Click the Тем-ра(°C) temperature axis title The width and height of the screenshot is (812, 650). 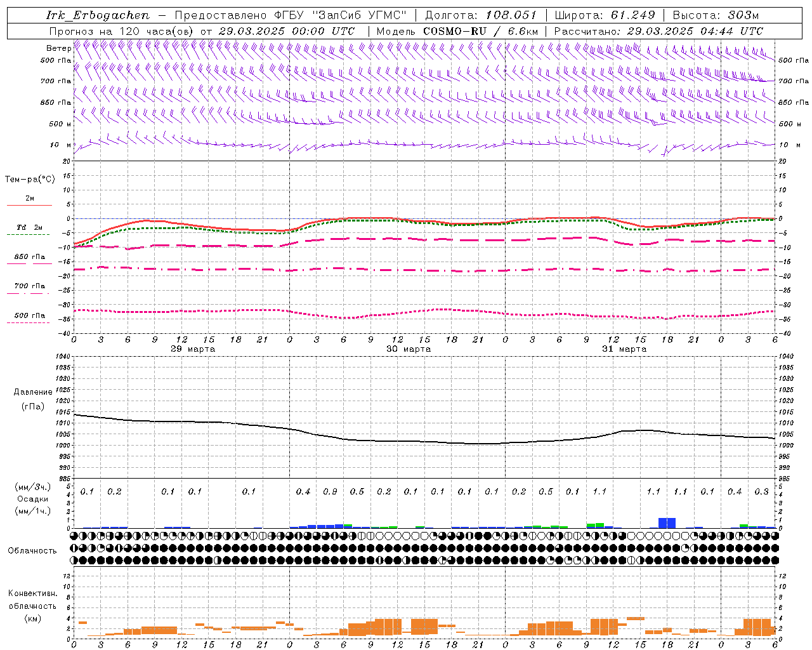pyautogui.click(x=30, y=180)
